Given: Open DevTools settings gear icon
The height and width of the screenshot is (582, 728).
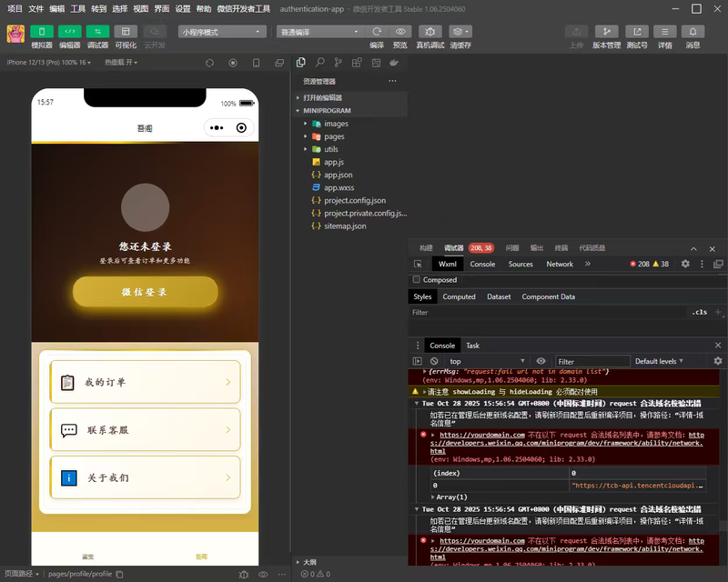Looking at the screenshot, I should (x=685, y=264).
